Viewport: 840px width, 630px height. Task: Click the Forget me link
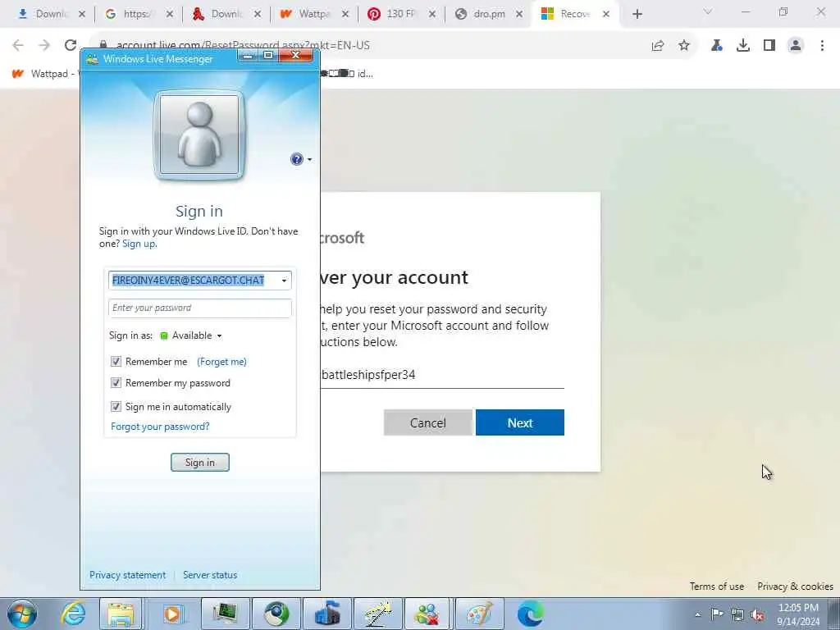[221, 362]
